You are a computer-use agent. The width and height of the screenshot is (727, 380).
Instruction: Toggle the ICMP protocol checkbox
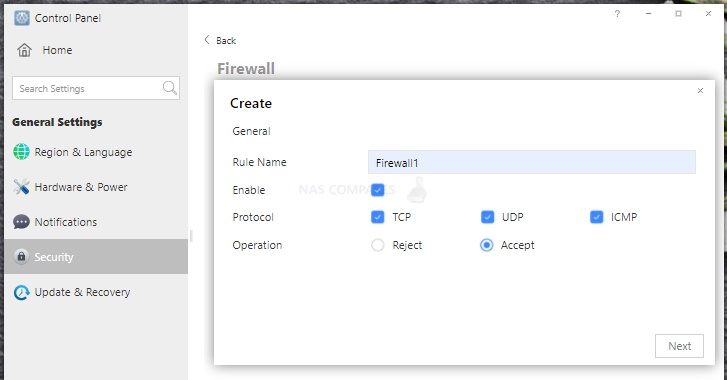(596, 217)
